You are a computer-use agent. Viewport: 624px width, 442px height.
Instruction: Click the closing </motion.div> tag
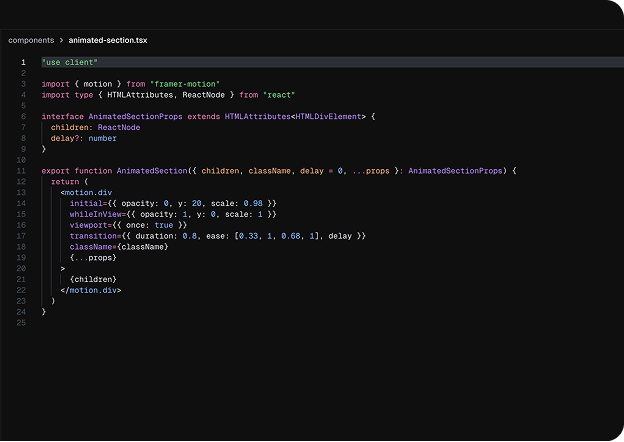coord(90,290)
